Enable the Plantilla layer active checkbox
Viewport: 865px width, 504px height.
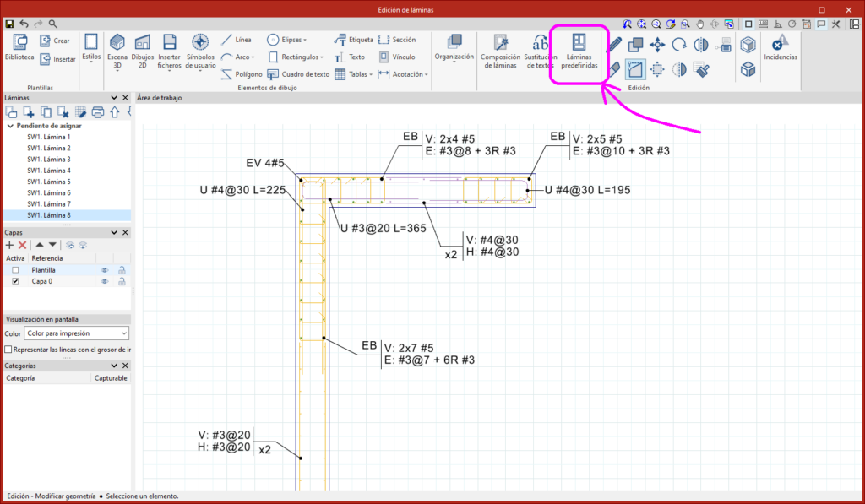click(x=15, y=270)
